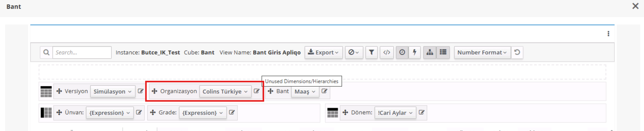
Task: Open the Export menu
Action: coord(323,52)
